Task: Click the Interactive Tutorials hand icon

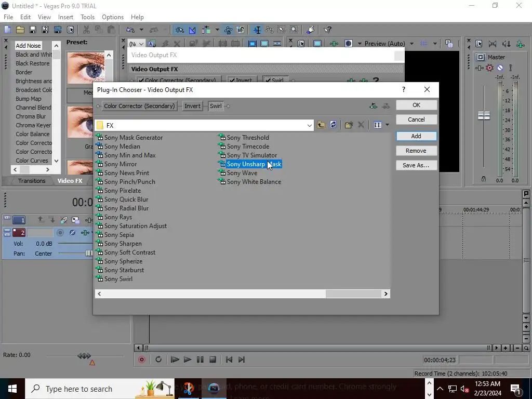Action: click(311, 30)
